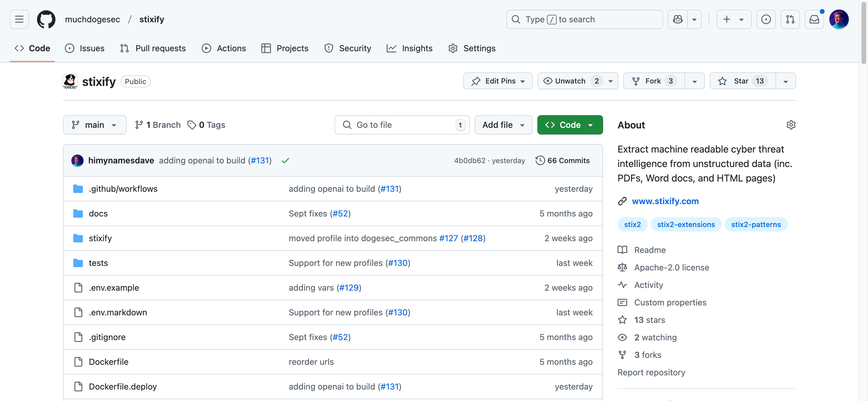Viewport: 868px width, 401px height.
Task: Open pull requests shortcut icon in header
Action: 790,19
